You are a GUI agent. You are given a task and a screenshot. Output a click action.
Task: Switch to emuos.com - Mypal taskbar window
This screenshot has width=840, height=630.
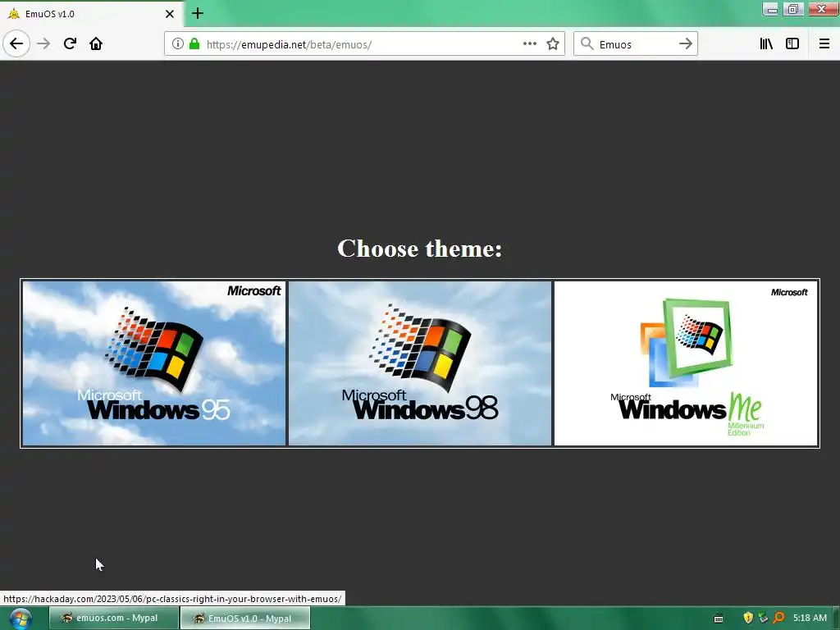point(114,619)
